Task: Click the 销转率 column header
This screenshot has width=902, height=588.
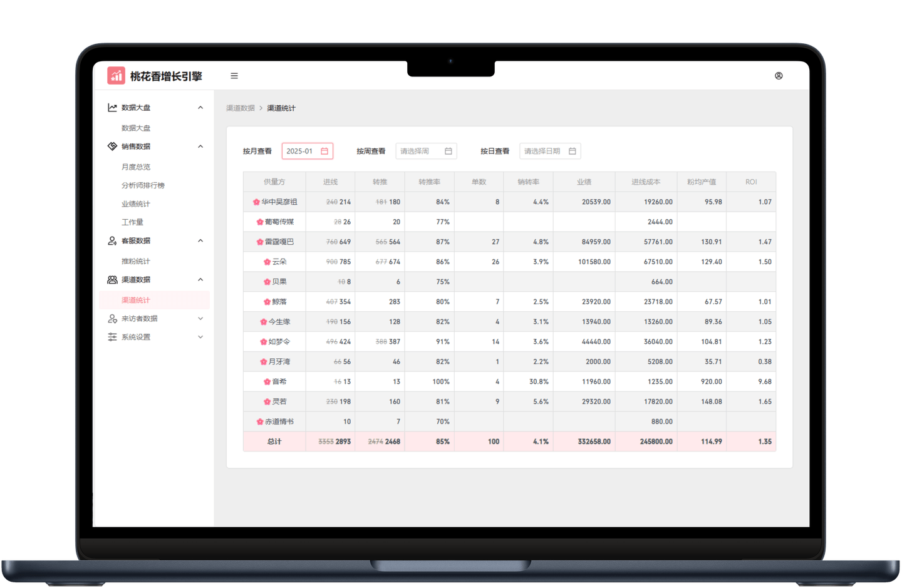Action: pyautogui.click(x=529, y=182)
